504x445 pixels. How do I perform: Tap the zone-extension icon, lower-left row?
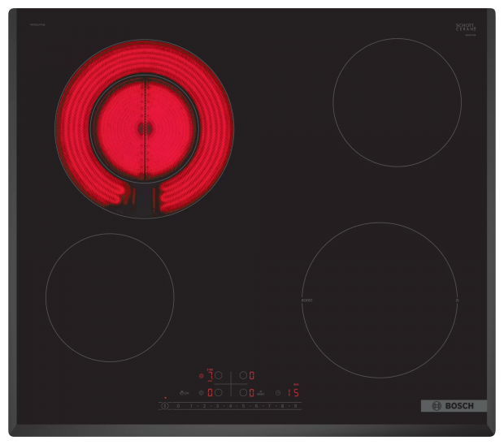point(201,392)
